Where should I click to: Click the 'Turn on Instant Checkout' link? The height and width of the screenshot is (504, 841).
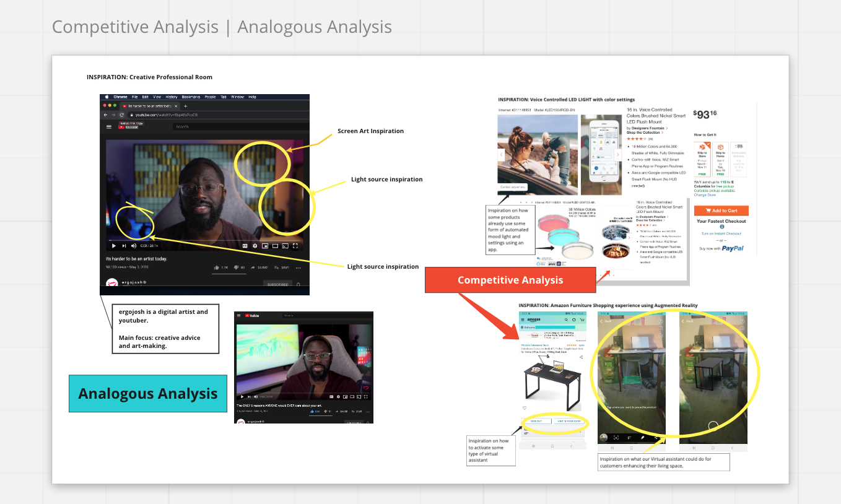721,233
